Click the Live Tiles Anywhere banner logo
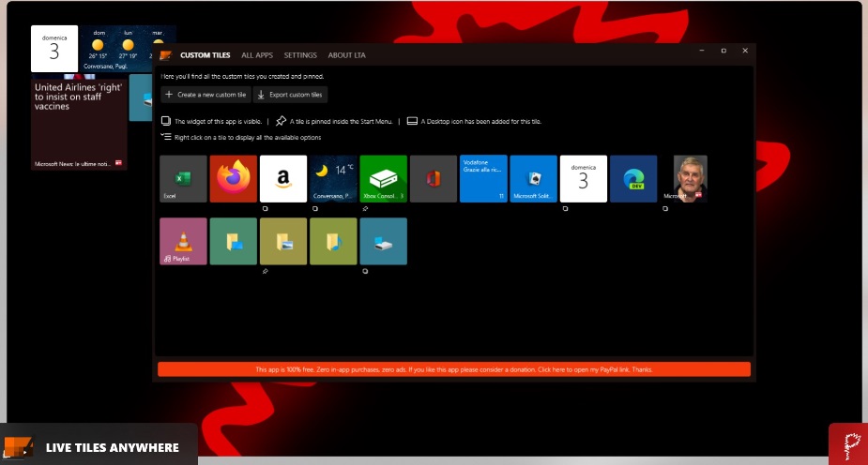Viewport: 868px width, 465px height. click(x=18, y=447)
